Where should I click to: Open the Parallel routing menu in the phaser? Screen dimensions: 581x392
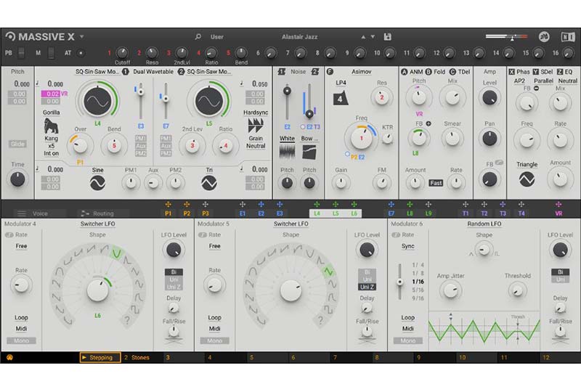543,81
